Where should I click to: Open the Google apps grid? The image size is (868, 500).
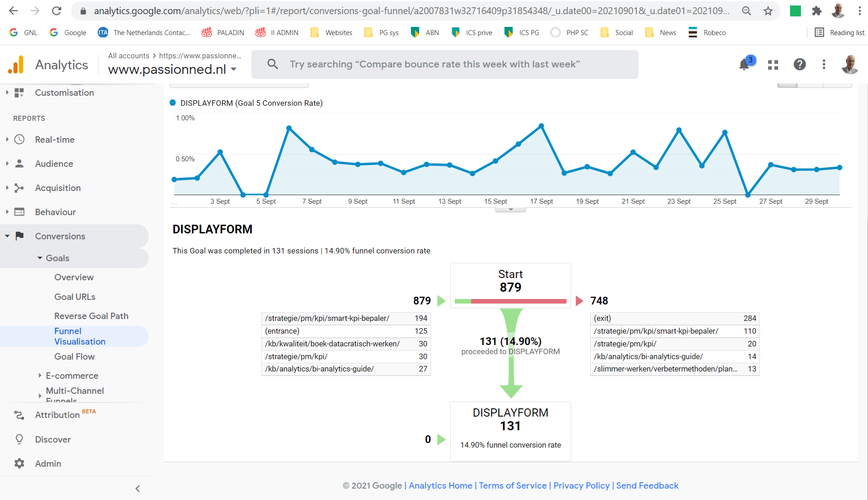click(773, 64)
